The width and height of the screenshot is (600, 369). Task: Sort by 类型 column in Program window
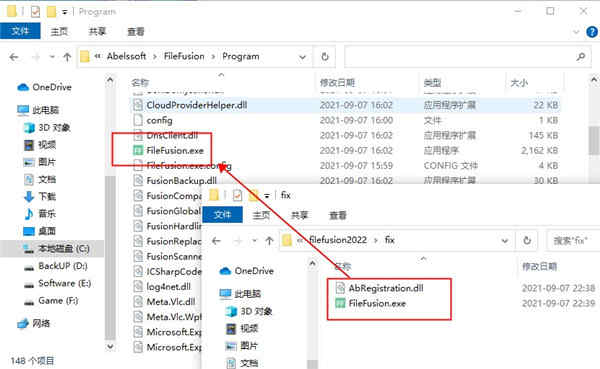432,82
